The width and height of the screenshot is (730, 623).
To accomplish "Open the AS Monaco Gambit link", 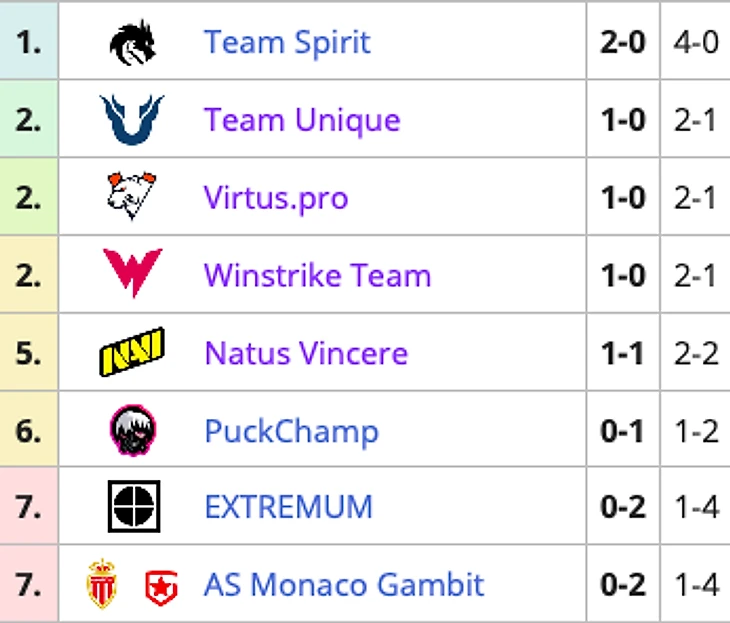I will [344, 585].
